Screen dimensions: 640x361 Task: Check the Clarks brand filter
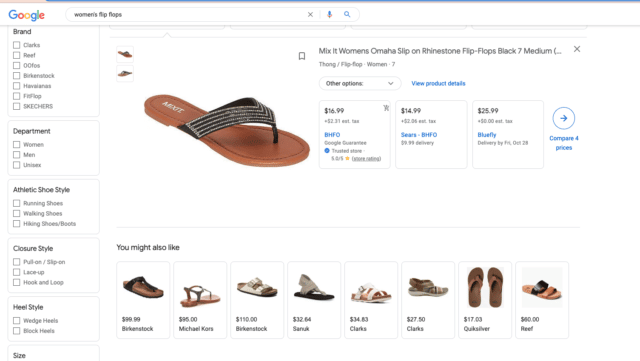[16, 45]
